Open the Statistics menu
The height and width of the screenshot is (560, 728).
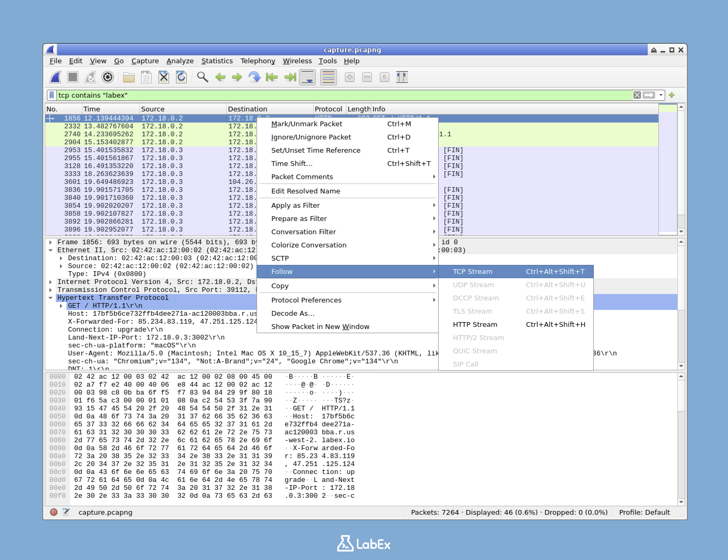[217, 61]
